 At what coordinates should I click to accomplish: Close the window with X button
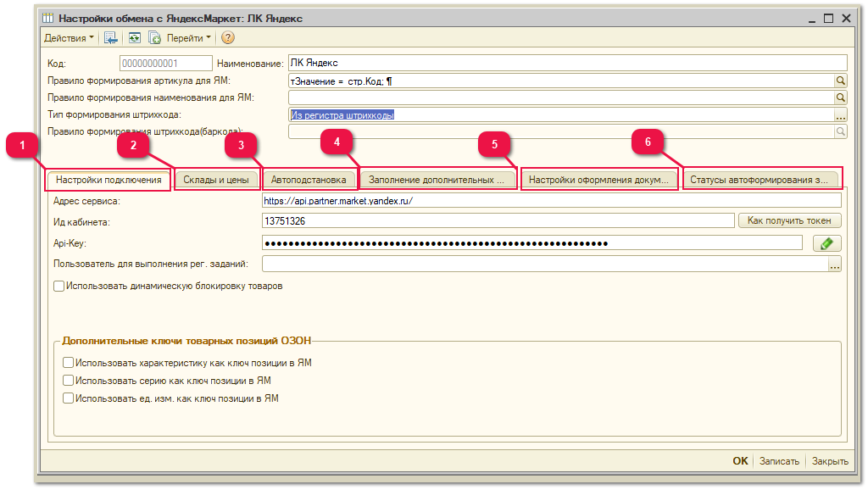coord(847,19)
